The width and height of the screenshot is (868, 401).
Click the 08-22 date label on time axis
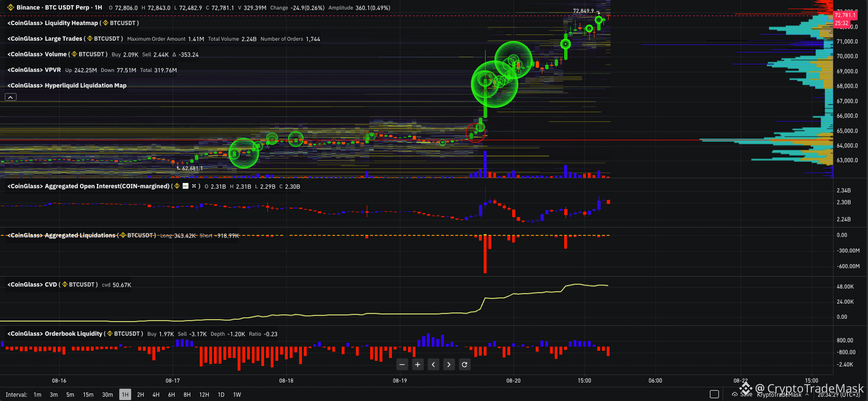tap(740, 381)
